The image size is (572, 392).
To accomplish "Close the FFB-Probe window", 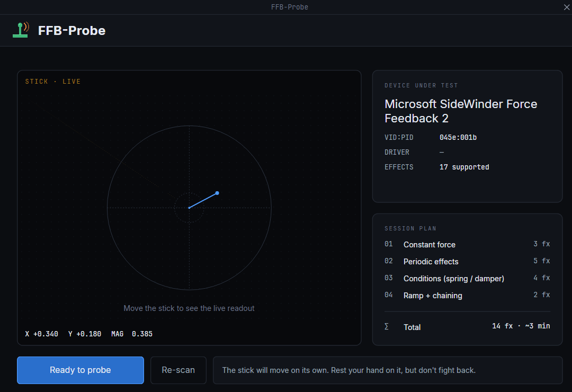I will tap(567, 7).
